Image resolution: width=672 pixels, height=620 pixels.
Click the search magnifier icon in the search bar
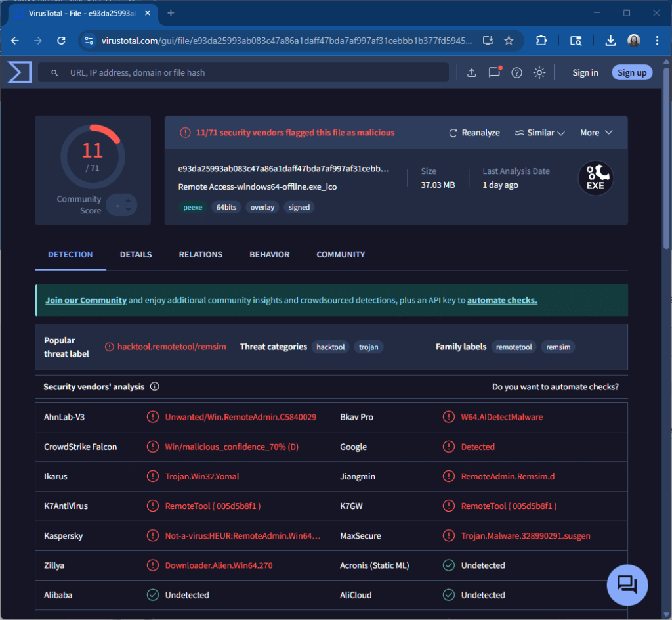point(54,72)
